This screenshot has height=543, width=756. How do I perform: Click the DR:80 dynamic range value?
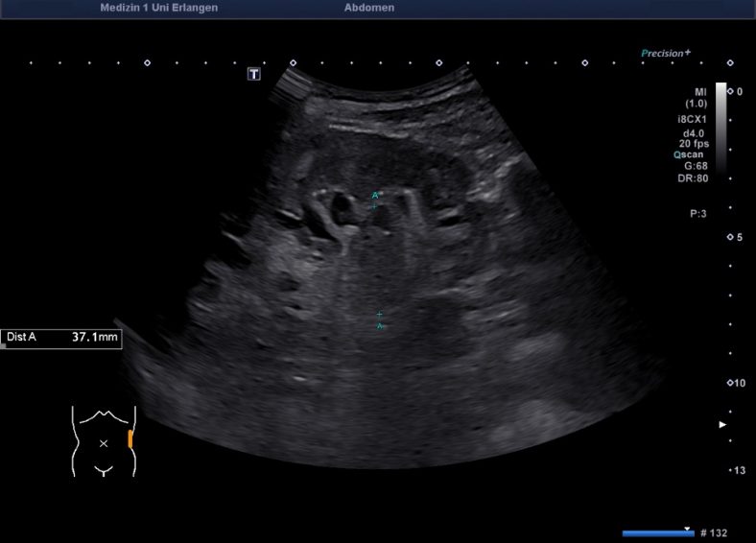click(694, 177)
